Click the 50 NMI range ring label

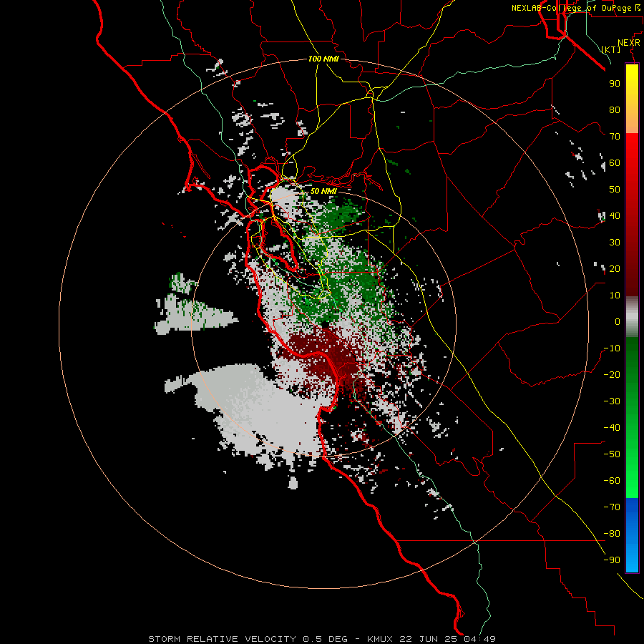pyautogui.click(x=323, y=191)
